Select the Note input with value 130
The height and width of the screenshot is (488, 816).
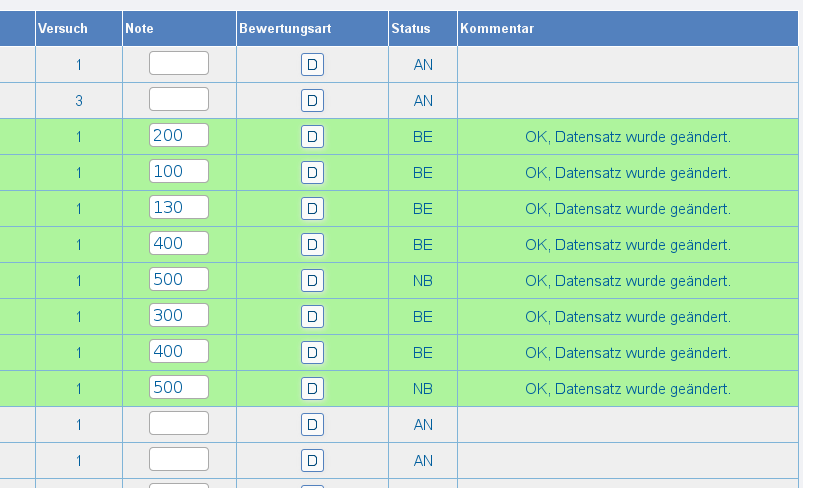click(179, 208)
